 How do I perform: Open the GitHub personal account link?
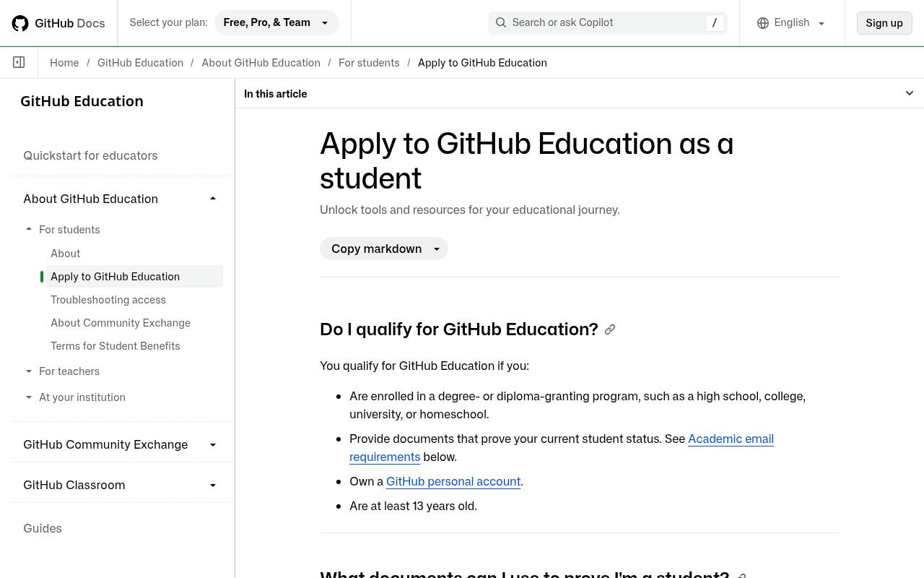pyautogui.click(x=453, y=481)
